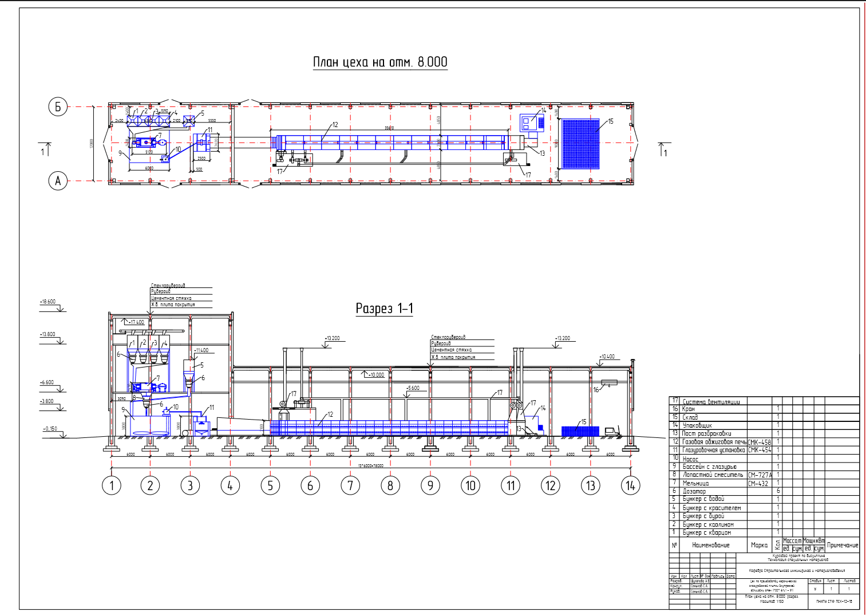Select the "Глазуровочная установка" table row
The image size is (866, 616).
[764, 450]
